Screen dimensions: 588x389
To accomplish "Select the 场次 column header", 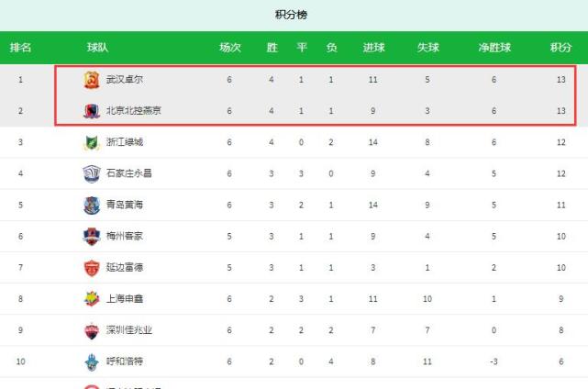I will tap(230, 48).
